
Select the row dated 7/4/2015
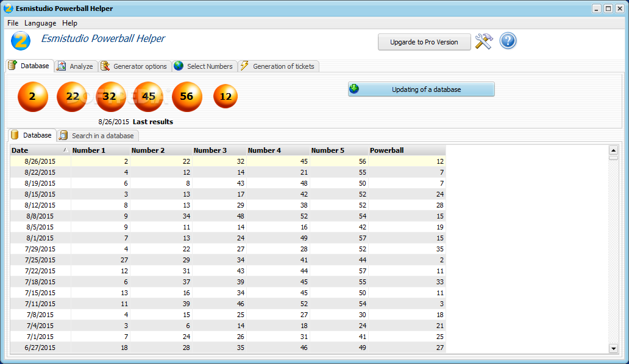point(228,326)
